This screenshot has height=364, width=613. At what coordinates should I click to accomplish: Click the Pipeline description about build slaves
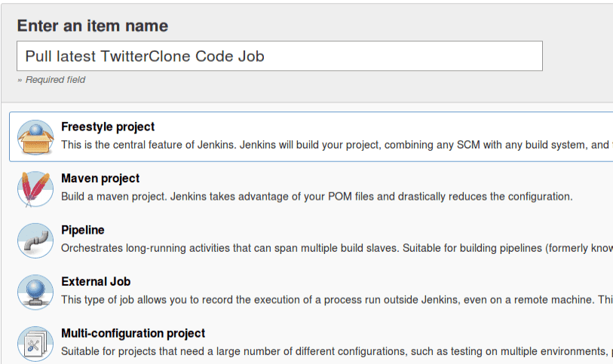pyautogui.click(x=337, y=248)
